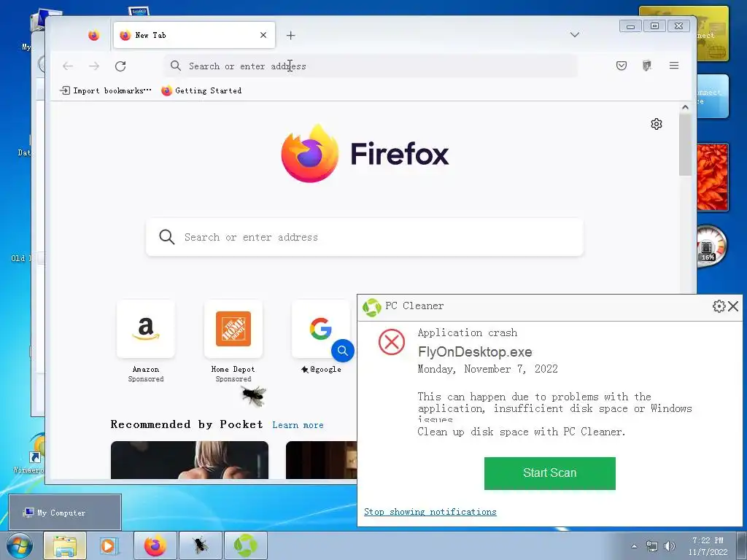
Task: Click the My Computer preview label
Action: point(61,513)
